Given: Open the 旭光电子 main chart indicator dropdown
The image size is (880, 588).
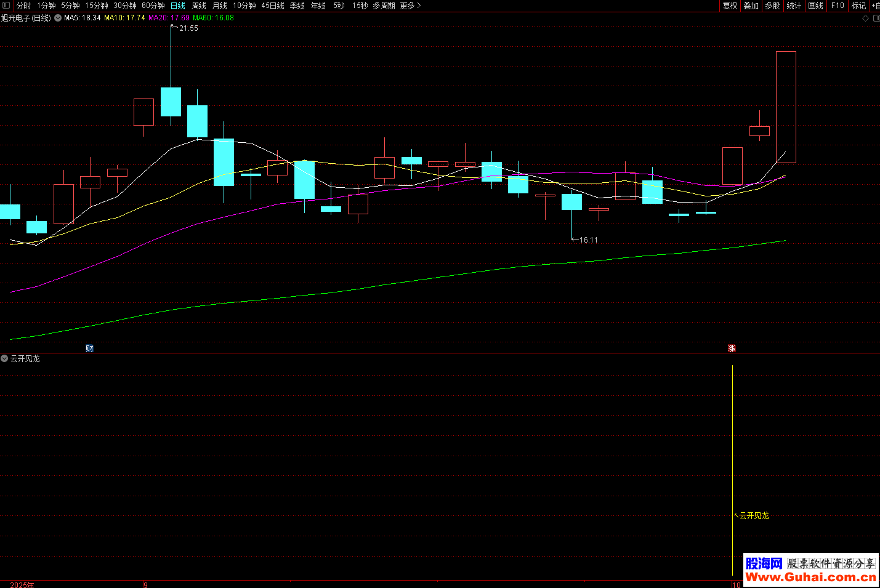Looking at the screenshot, I should 58,18.
